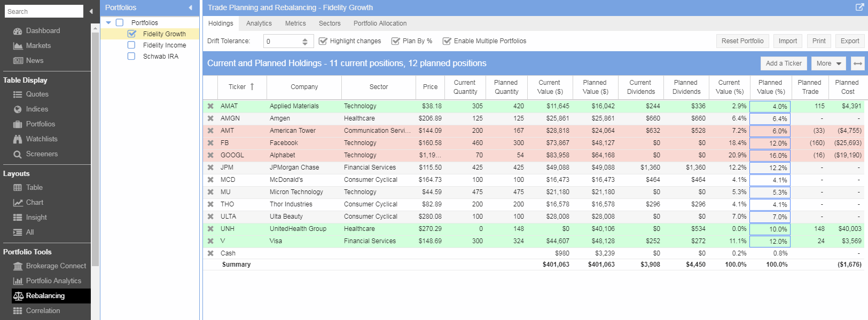Viewport: 868px width, 320px height.
Task: Open the Indices table display
Action: 30,109
